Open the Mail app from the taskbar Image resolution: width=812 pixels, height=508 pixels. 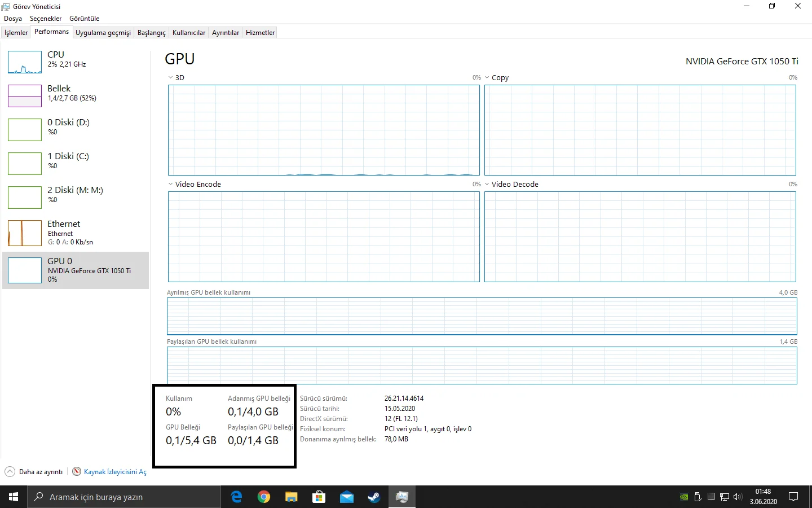(x=346, y=497)
